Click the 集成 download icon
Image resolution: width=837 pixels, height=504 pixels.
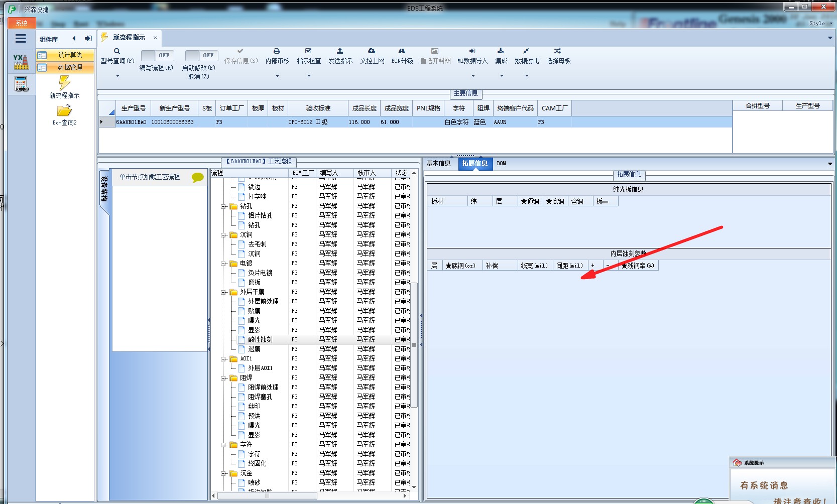[x=501, y=51]
